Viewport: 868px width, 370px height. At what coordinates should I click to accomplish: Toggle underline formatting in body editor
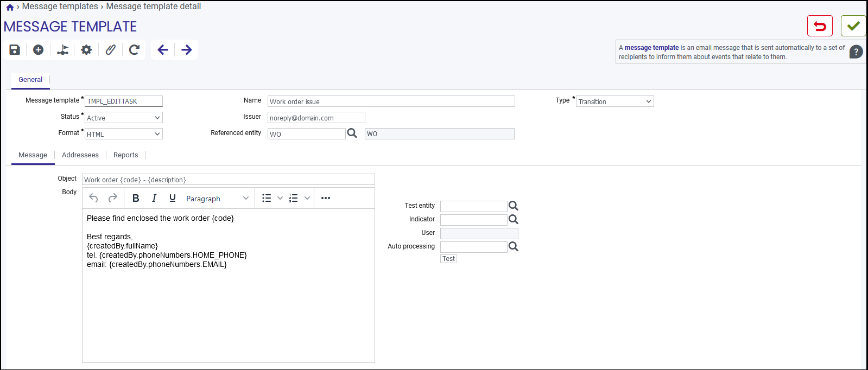[x=173, y=198]
